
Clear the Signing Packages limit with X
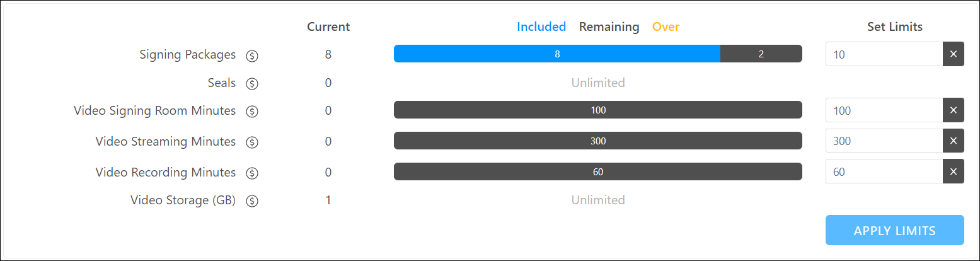pyautogui.click(x=953, y=54)
